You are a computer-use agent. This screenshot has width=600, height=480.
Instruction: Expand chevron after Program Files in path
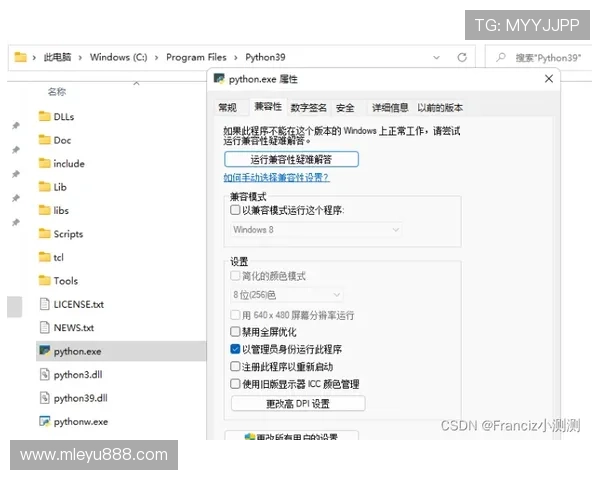click(x=236, y=58)
